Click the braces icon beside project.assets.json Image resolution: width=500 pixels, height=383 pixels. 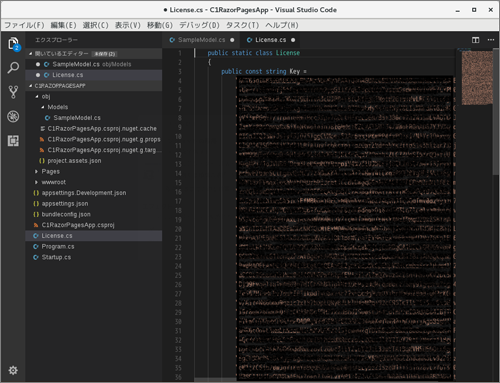tap(42, 161)
